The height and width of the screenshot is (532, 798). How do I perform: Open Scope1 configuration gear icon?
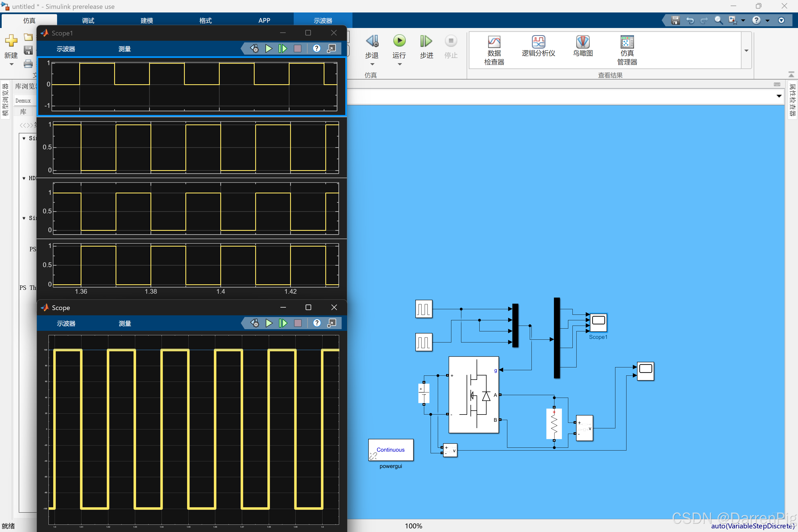pyautogui.click(x=254, y=48)
